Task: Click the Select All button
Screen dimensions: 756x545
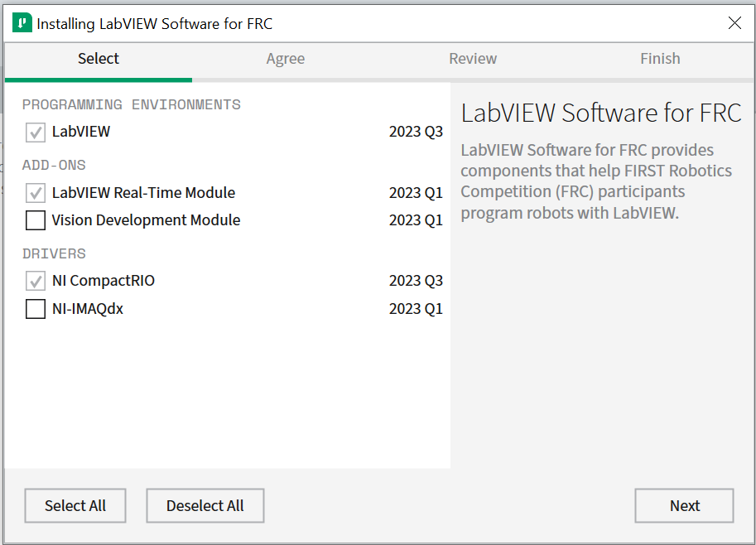Action: pyautogui.click(x=75, y=505)
